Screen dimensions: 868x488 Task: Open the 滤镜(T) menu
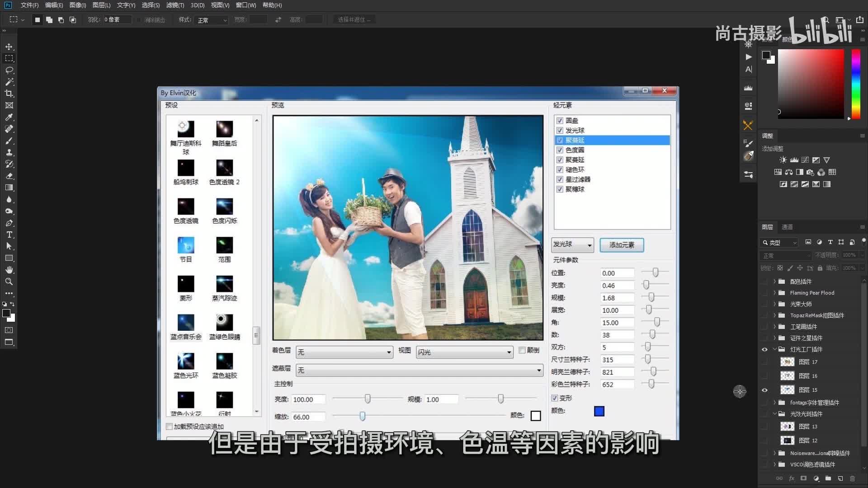pyautogui.click(x=175, y=5)
